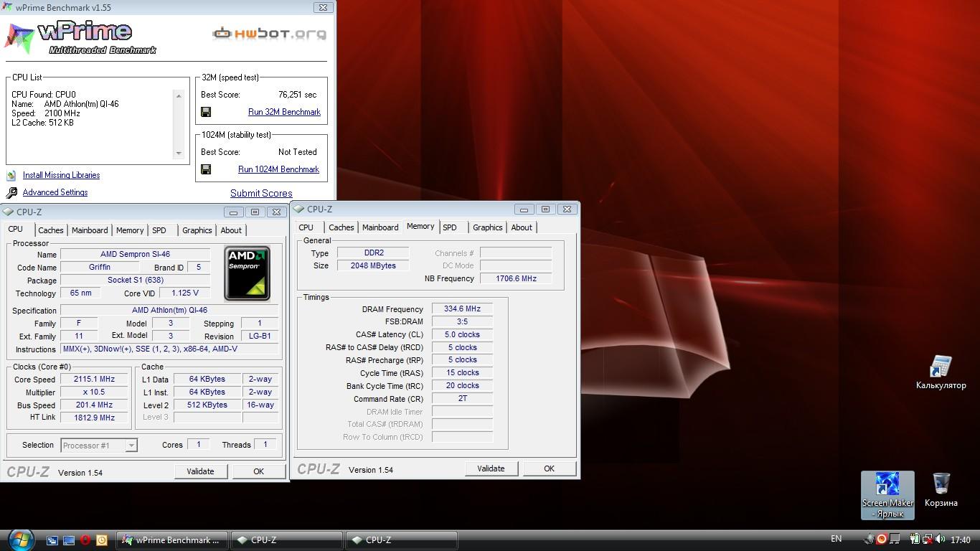Open Mainboard tab in right CPU-Z window
980x551 pixels.
click(x=380, y=227)
